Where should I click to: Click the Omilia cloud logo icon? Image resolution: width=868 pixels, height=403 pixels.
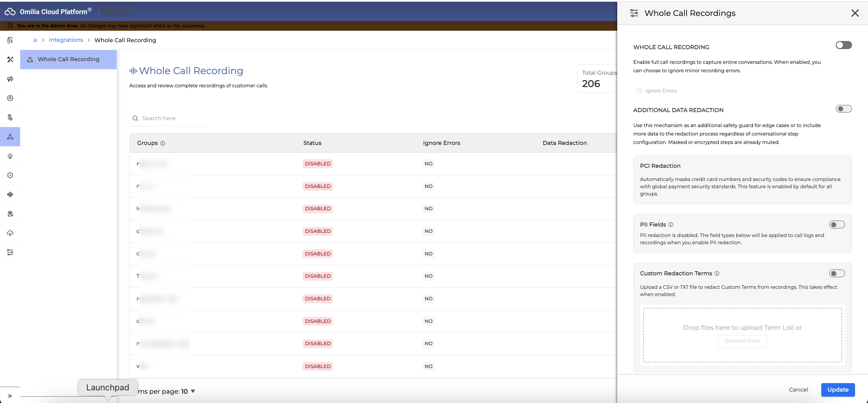click(10, 12)
